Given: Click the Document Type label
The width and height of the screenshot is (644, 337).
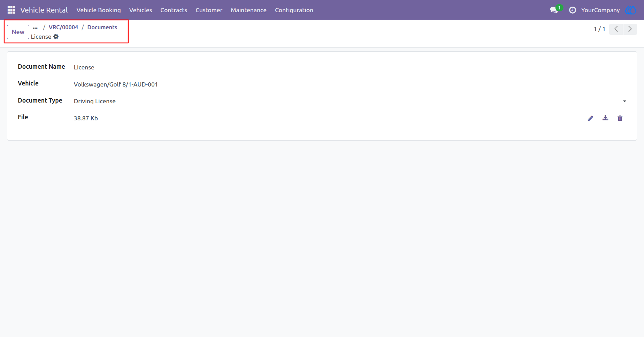Looking at the screenshot, I should [x=40, y=100].
